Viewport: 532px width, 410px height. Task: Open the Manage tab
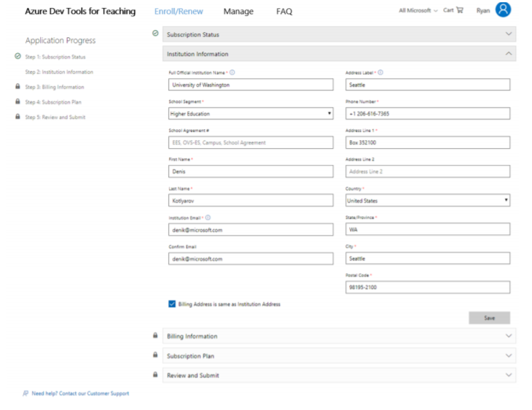(x=238, y=11)
